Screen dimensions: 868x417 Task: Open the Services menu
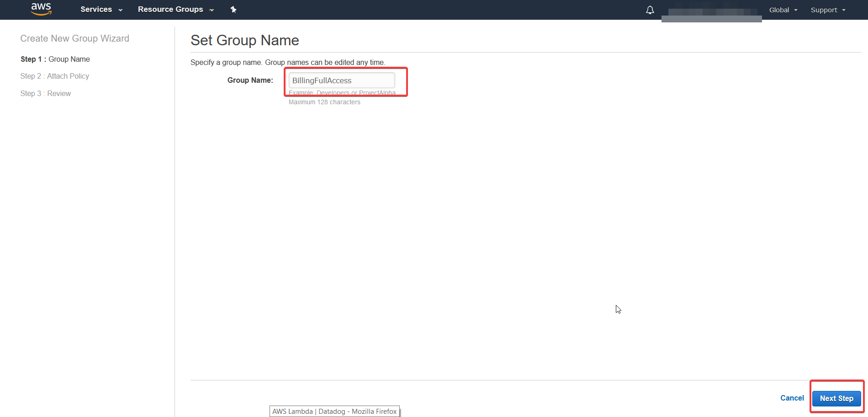[96, 9]
